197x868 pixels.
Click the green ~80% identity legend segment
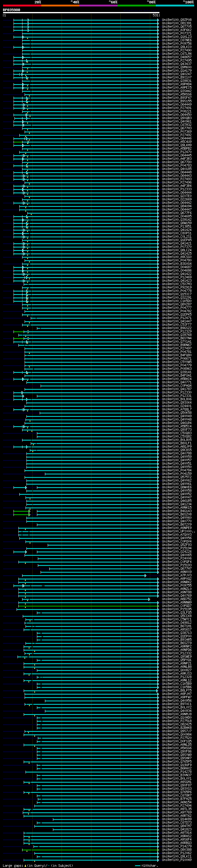[x=137, y=6]
